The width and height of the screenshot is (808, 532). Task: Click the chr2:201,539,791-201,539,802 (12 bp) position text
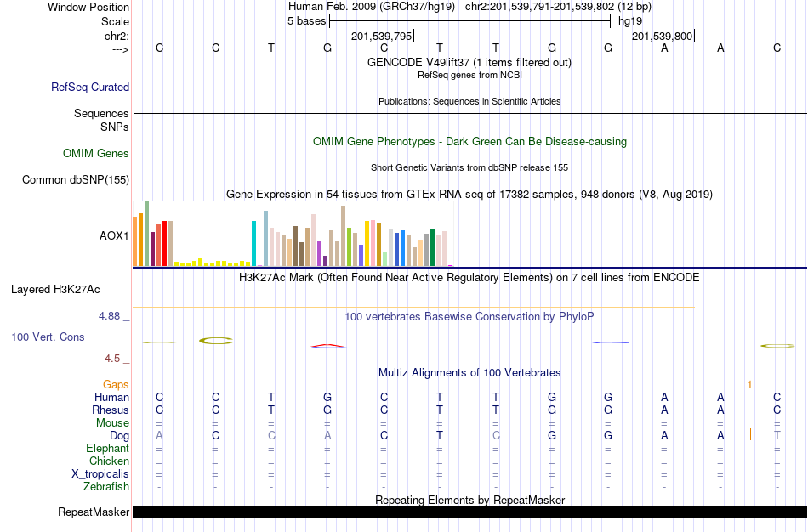pyautogui.click(x=558, y=7)
